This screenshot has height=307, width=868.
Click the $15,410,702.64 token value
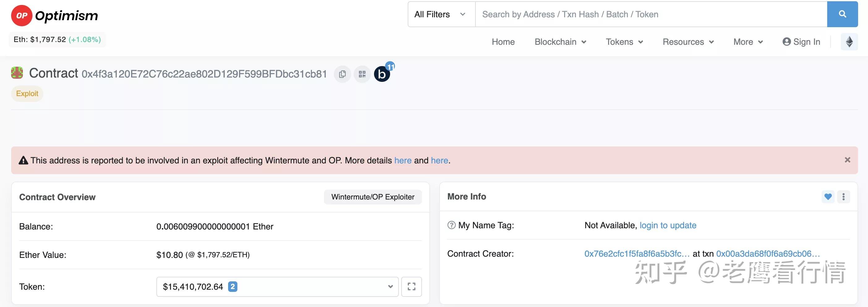pyautogui.click(x=193, y=287)
